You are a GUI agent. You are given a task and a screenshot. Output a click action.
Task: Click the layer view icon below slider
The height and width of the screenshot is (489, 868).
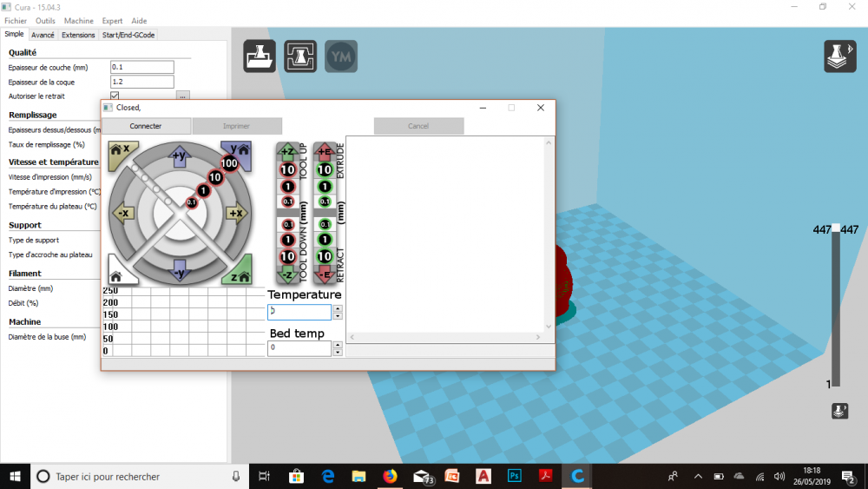pos(839,411)
